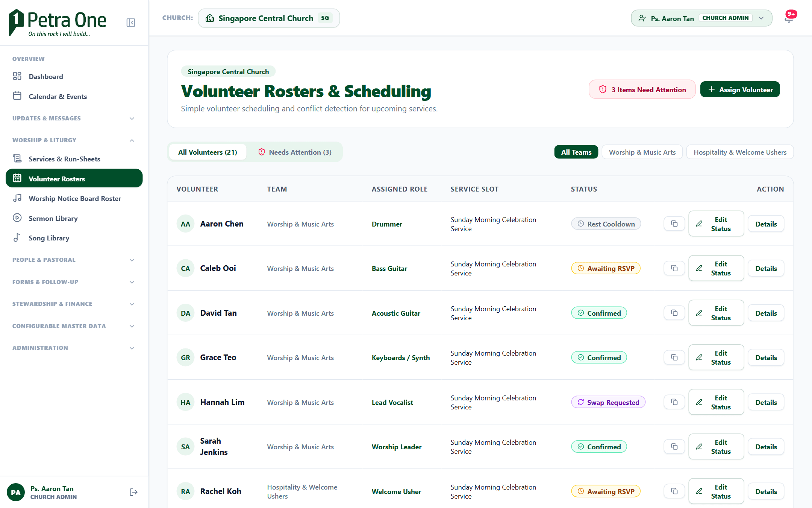Click Rest Cooldown status badge
The width and height of the screenshot is (812, 508).
click(x=606, y=224)
